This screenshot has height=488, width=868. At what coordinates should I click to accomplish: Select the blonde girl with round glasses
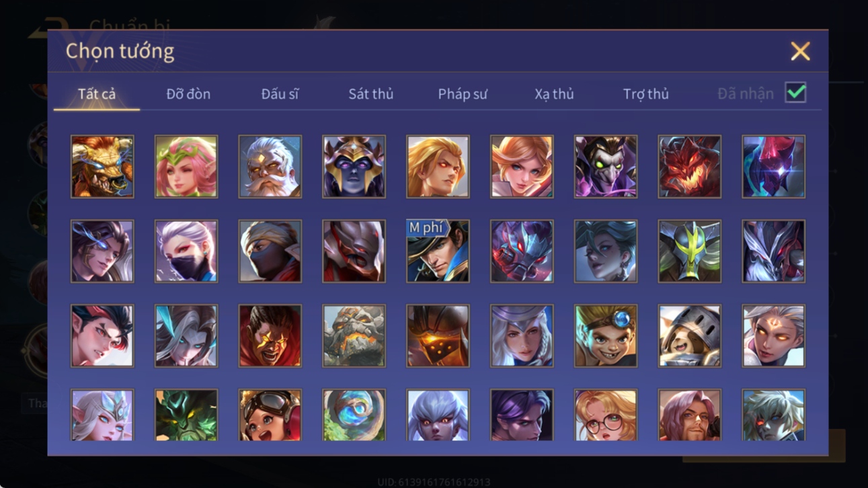(x=606, y=415)
